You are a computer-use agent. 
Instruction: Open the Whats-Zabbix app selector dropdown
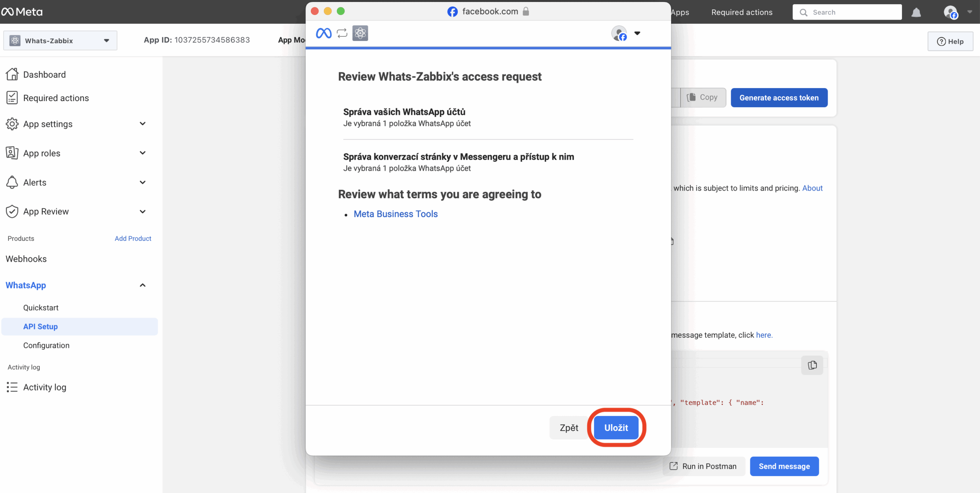60,40
